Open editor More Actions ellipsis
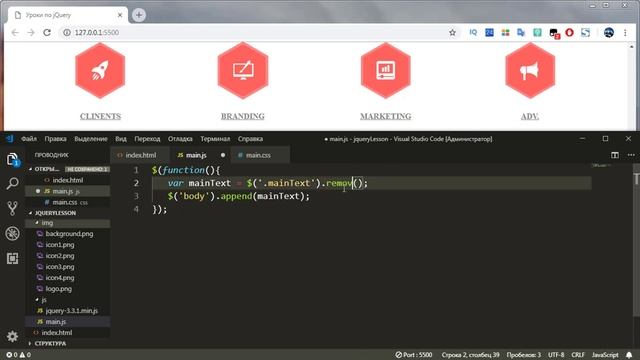Viewport: 640px width, 360px height. click(x=631, y=155)
